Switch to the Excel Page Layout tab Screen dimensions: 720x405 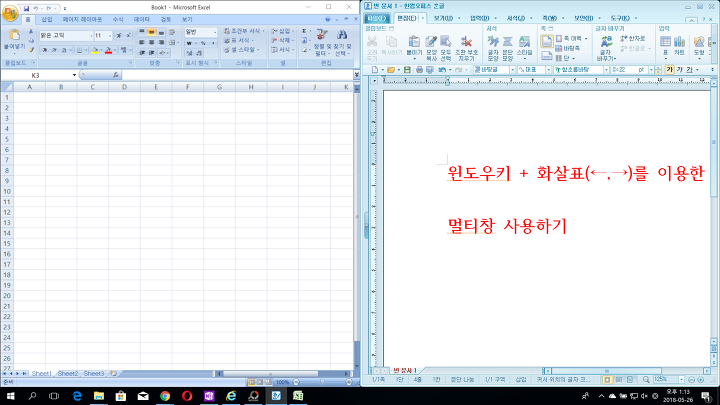[82, 20]
